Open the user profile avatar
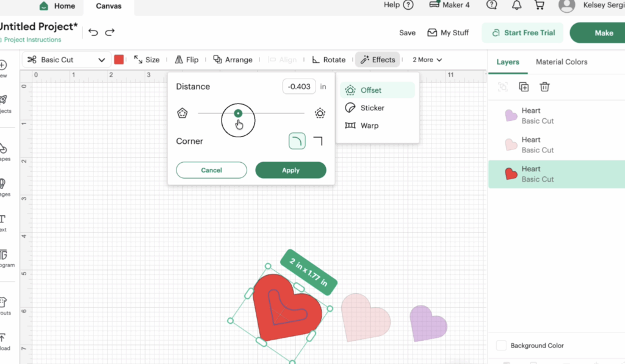 pos(566,5)
